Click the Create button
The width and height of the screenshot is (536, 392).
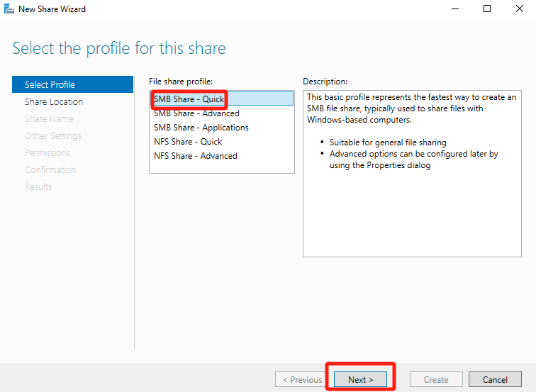(x=436, y=380)
